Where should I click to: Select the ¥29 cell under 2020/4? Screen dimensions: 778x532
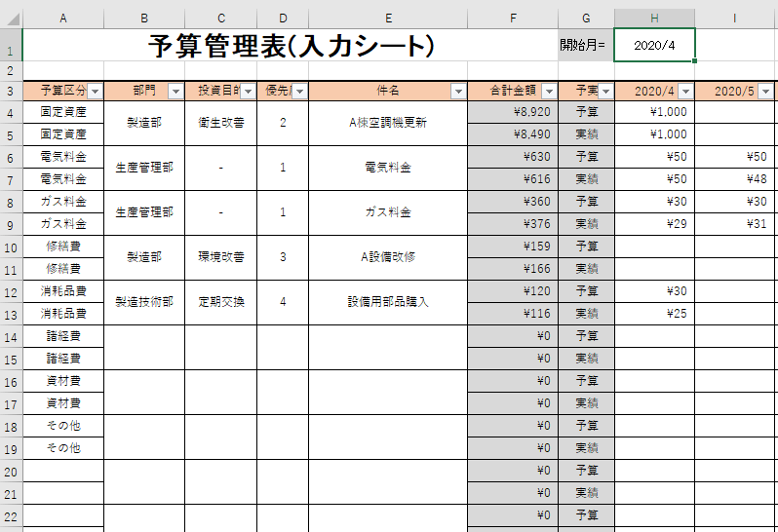pyautogui.click(x=654, y=224)
